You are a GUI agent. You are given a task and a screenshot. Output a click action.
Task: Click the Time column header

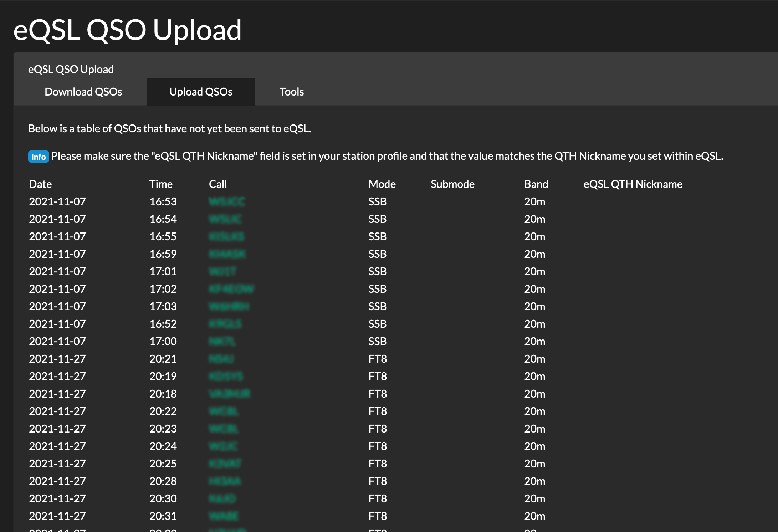(x=161, y=184)
